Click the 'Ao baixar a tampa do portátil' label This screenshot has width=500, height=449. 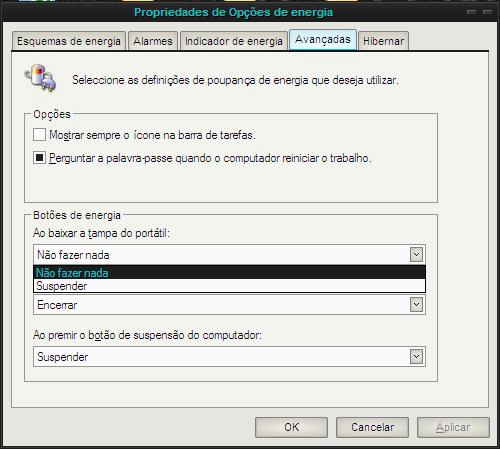pos(101,233)
